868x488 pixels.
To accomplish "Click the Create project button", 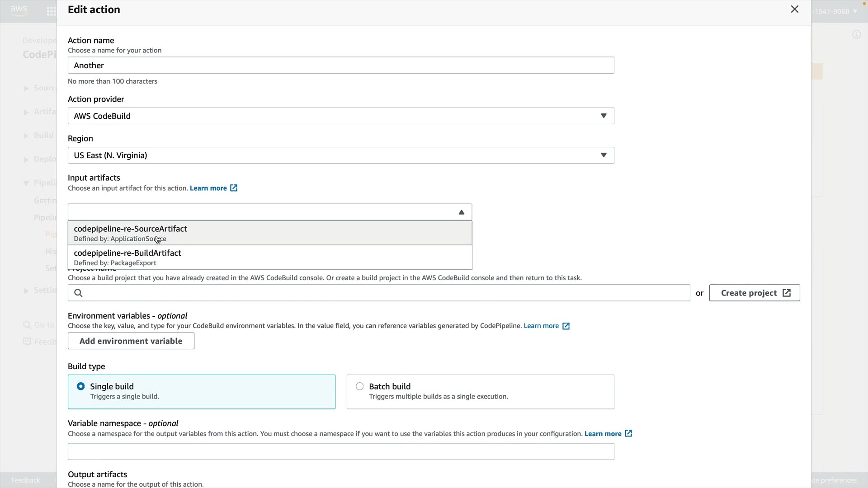I will tap(749, 293).
